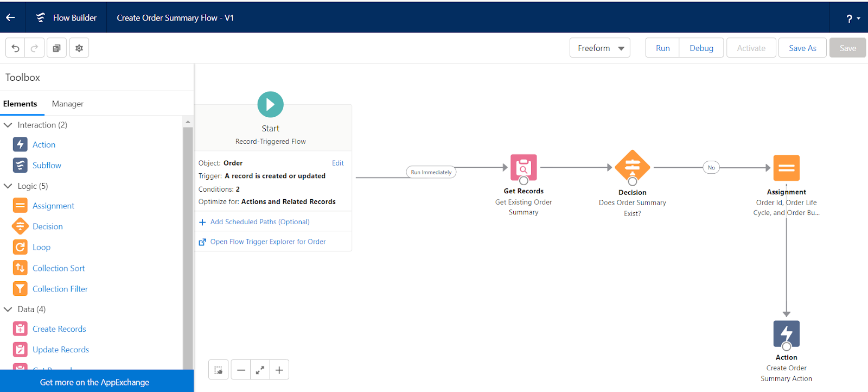Fit the canvas to view
The height and width of the screenshot is (392, 868).
tap(260, 370)
